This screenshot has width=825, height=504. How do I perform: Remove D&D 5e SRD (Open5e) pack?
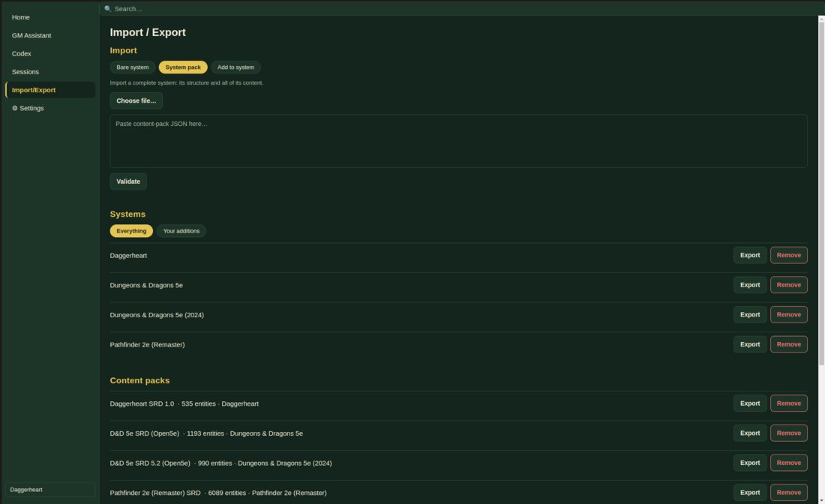click(789, 433)
